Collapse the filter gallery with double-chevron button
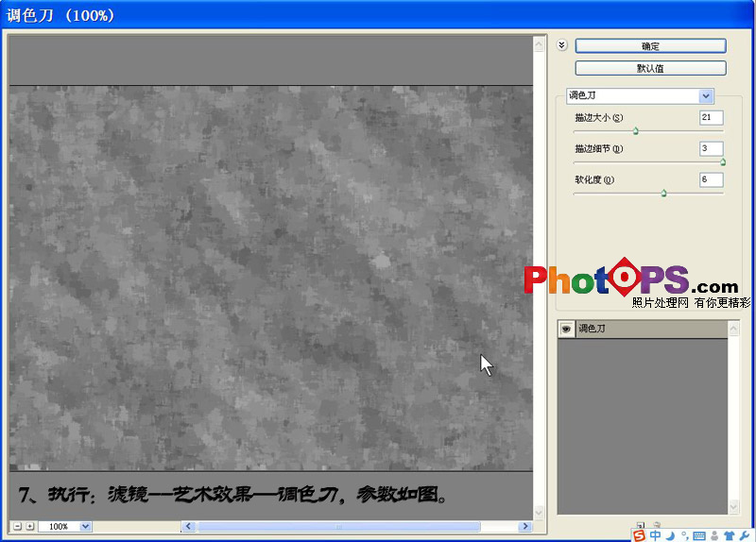The image size is (756, 542). 561,45
